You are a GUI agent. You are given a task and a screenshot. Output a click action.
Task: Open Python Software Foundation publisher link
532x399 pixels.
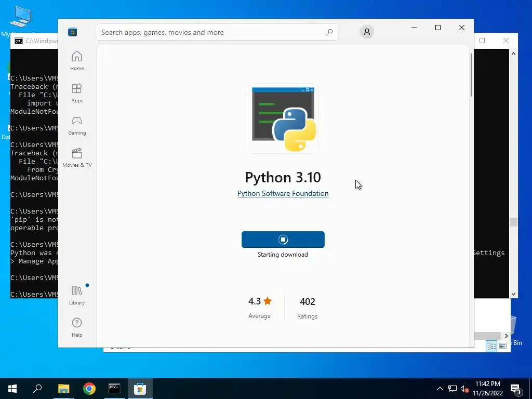point(283,193)
